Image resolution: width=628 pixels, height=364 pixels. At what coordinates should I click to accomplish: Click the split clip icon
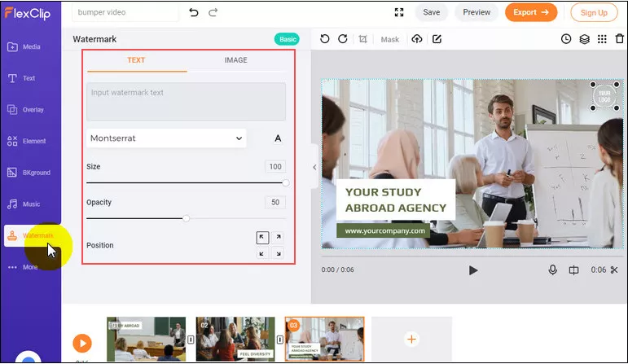[573, 270]
